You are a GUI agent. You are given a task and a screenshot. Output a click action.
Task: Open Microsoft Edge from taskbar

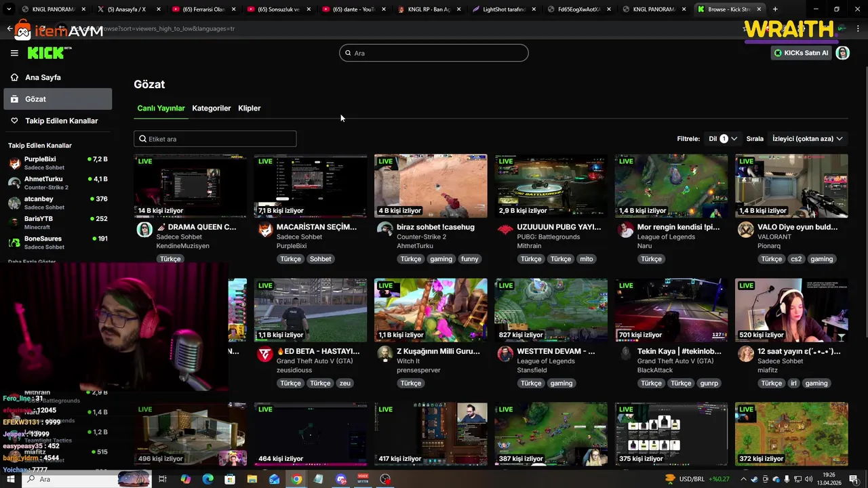tap(208, 479)
